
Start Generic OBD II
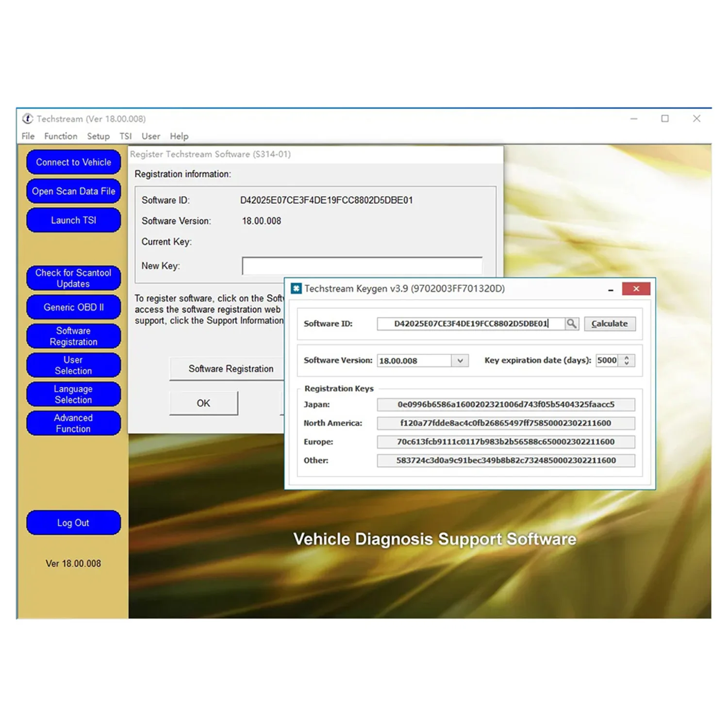pos(74,307)
